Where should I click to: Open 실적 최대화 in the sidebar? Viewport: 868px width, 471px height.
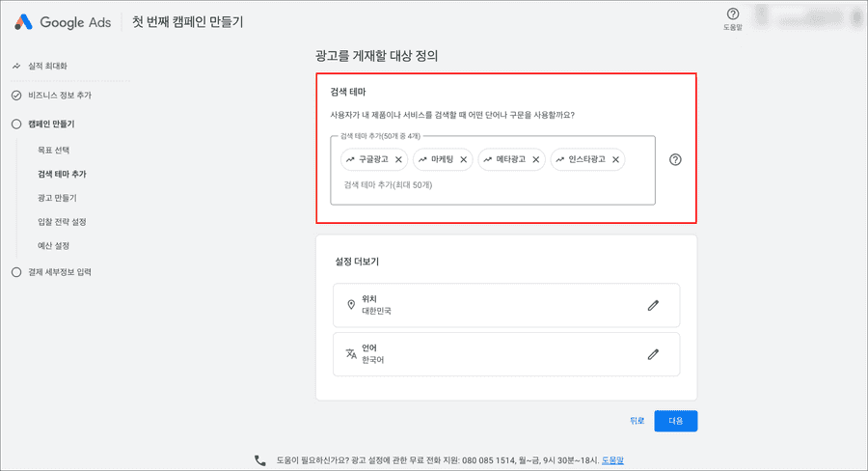click(47, 66)
